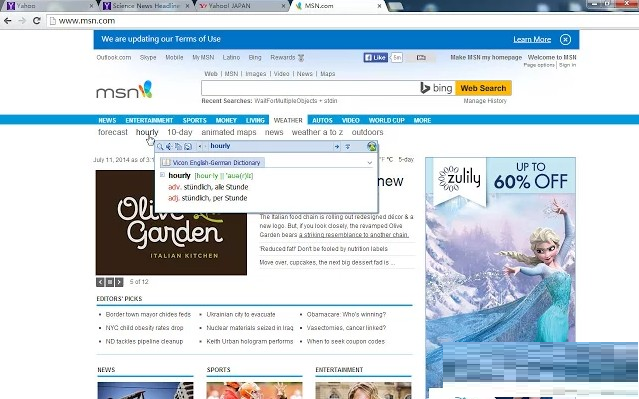Viewport: 639px width, 399px height.
Task: Click the Bing logo in search box
Action: pyautogui.click(x=436, y=88)
